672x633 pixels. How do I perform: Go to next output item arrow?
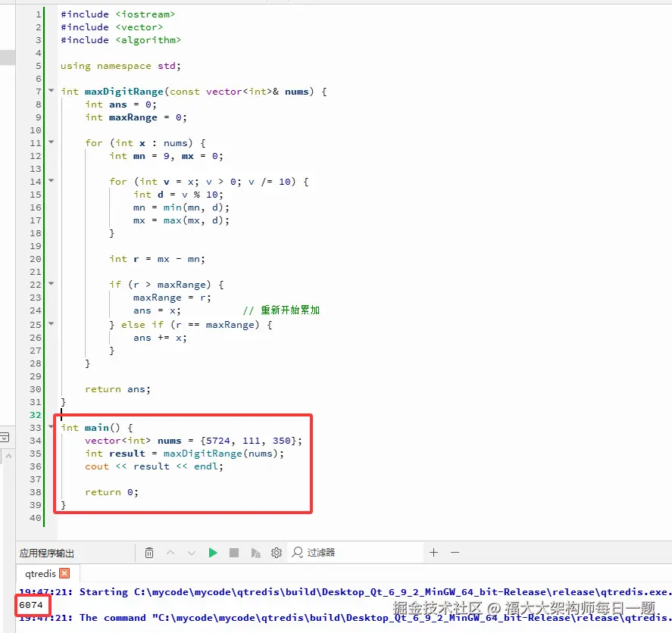(x=192, y=553)
